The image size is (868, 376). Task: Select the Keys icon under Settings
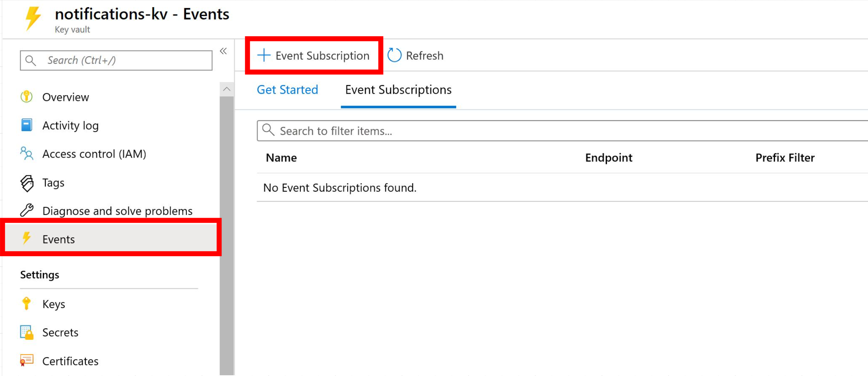tap(26, 303)
